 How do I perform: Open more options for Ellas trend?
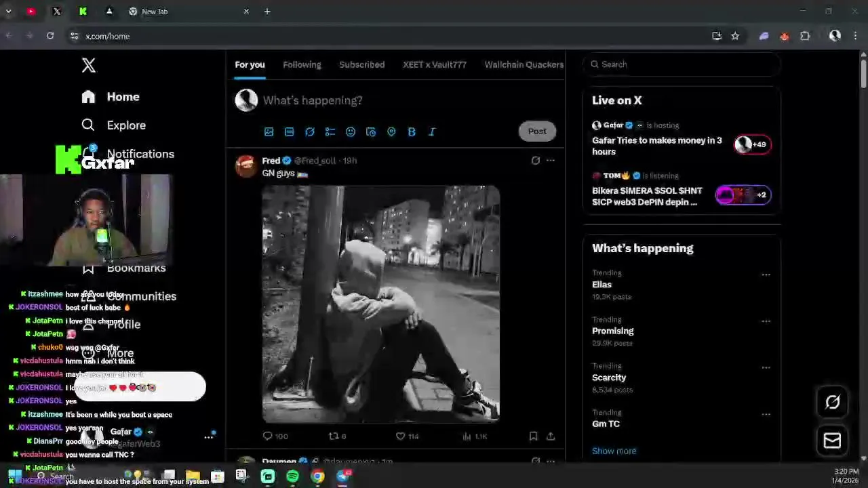pos(766,274)
